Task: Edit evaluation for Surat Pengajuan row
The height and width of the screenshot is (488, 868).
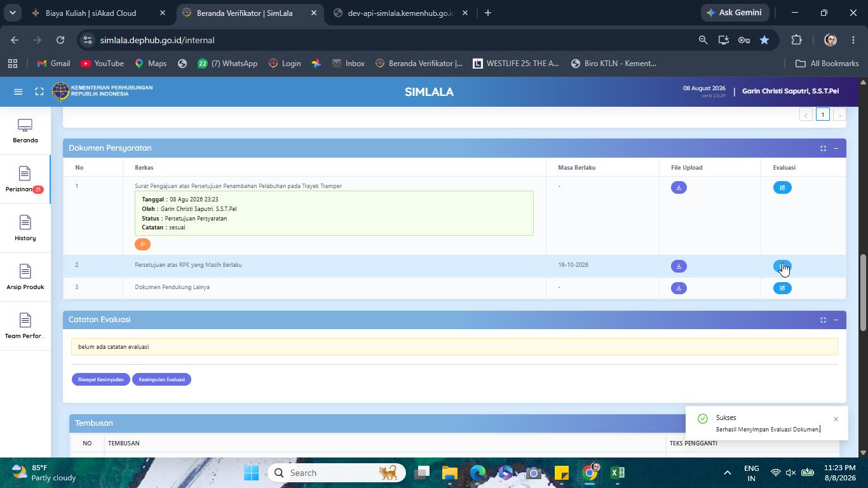Action: coord(782,187)
